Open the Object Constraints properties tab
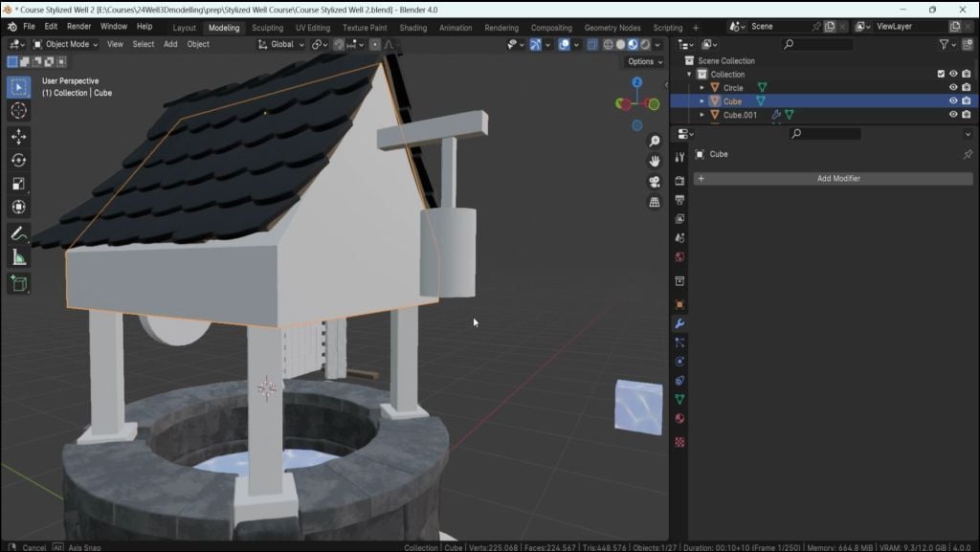Viewport: 980px width, 552px height. 679,381
